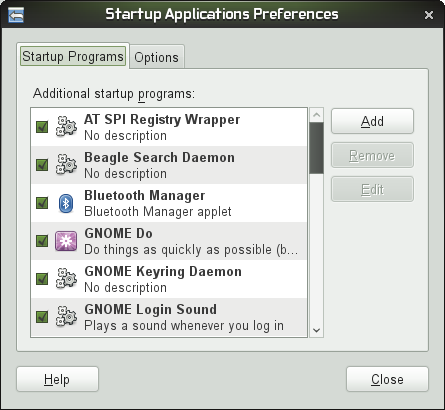445x410 pixels.
Task: Select the 'Beagle Search Daemon' entry text
Action: tap(159, 158)
